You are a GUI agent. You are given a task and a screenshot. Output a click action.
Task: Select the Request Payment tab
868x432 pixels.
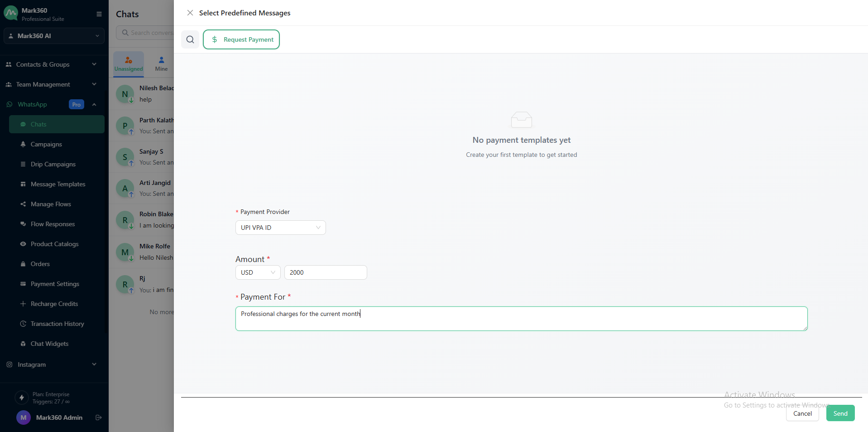tap(241, 39)
